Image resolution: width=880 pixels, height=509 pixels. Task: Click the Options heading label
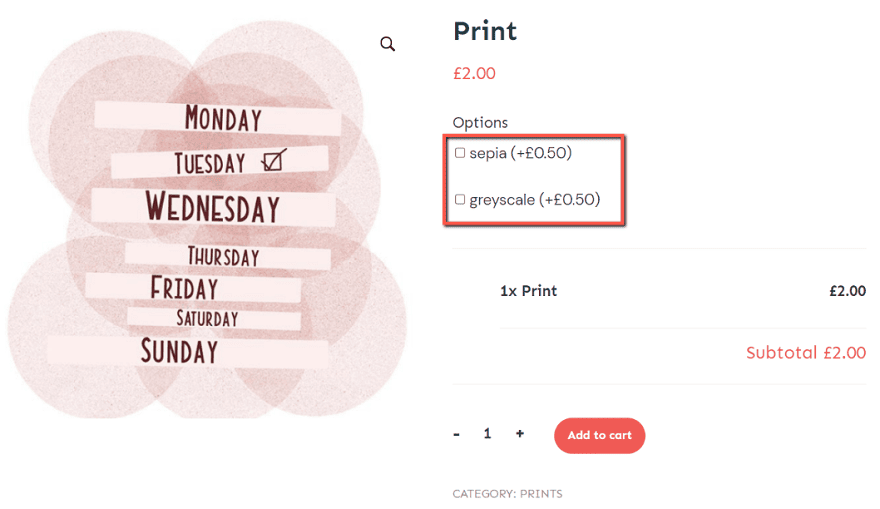pyautogui.click(x=480, y=122)
